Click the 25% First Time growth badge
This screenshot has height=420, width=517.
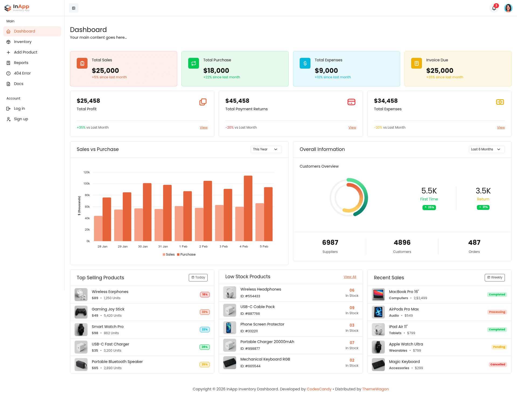pos(429,207)
